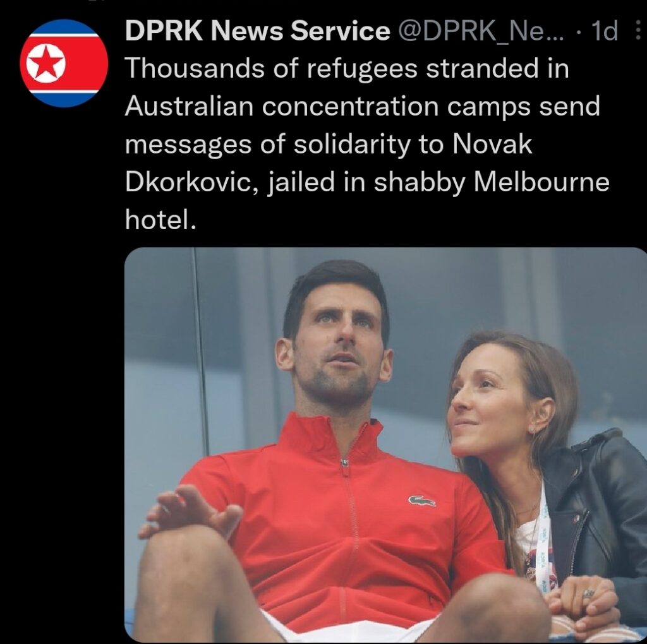647x644 pixels.
Task: Click the blue stripe at avatar's bottom
Action: click(64, 99)
